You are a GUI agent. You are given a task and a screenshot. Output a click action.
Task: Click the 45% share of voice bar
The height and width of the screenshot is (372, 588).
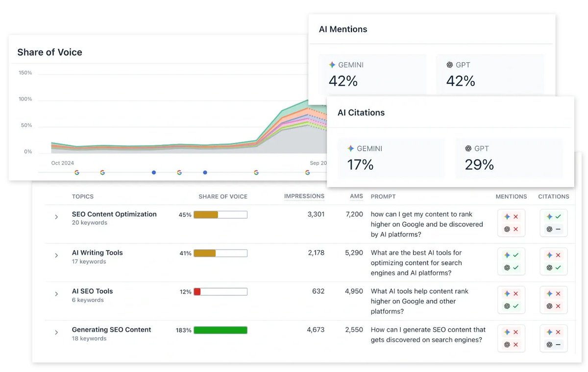pos(220,214)
